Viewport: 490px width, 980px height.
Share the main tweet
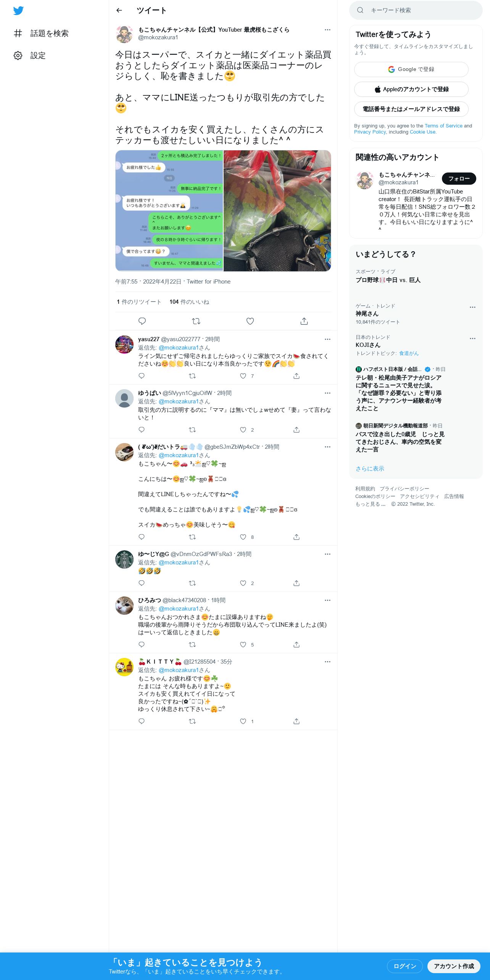[304, 321]
